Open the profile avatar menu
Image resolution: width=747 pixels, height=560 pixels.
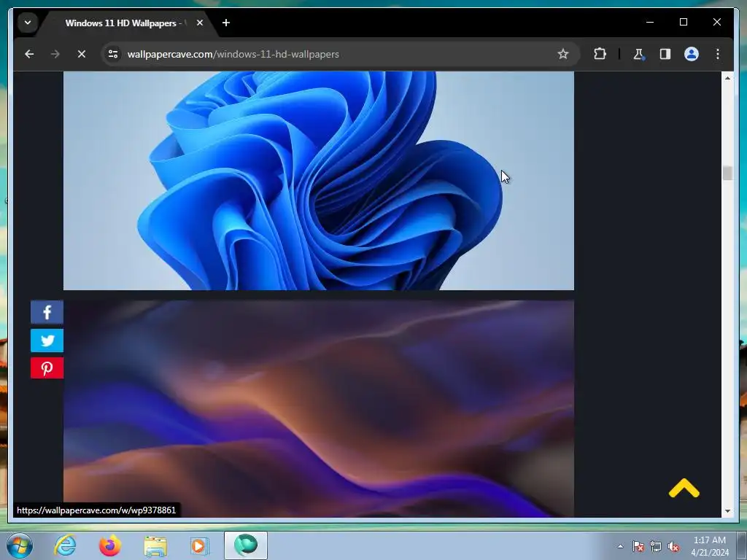(692, 54)
